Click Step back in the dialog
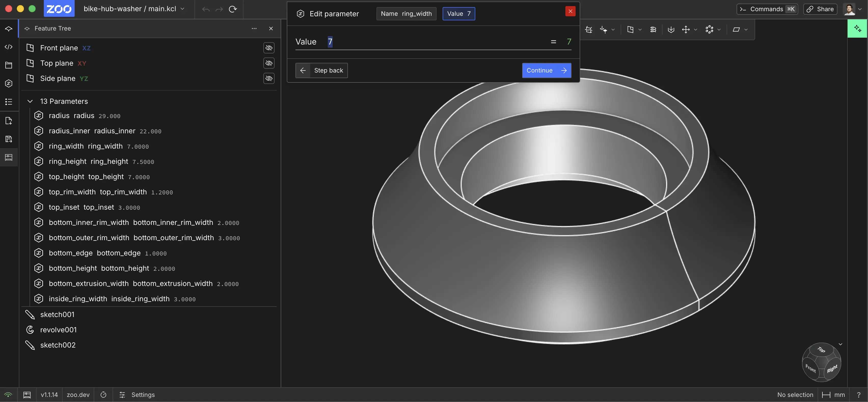Image resolution: width=868 pixels, height=402 pixels. (x=321, y=70)
